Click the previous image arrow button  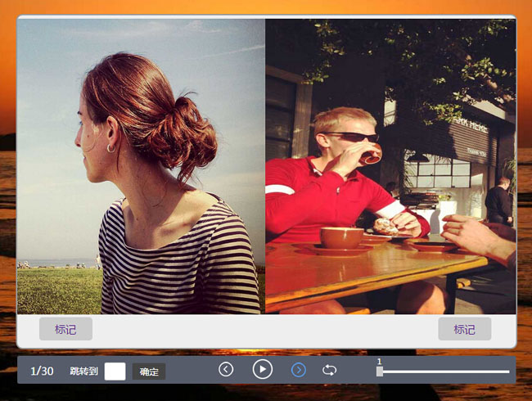(227, 370)
